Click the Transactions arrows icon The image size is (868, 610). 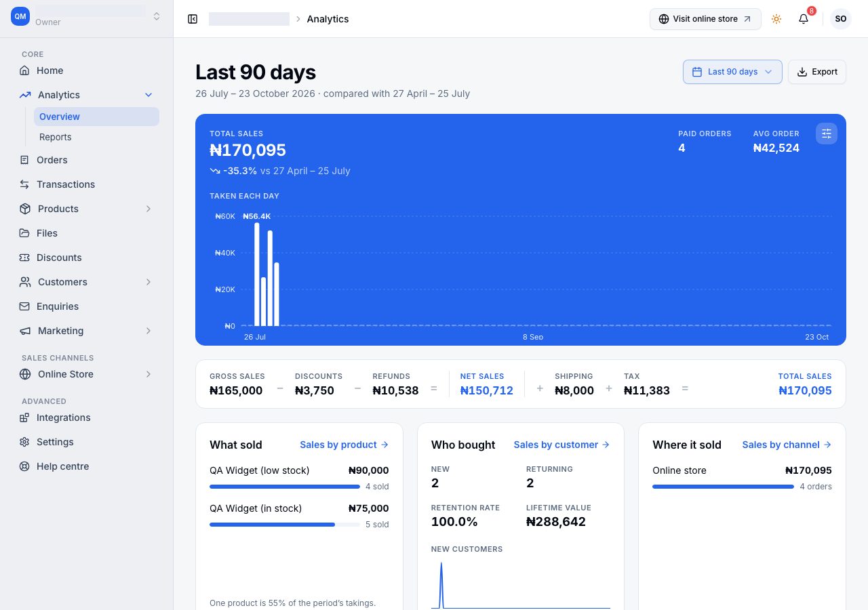[24, 184]
